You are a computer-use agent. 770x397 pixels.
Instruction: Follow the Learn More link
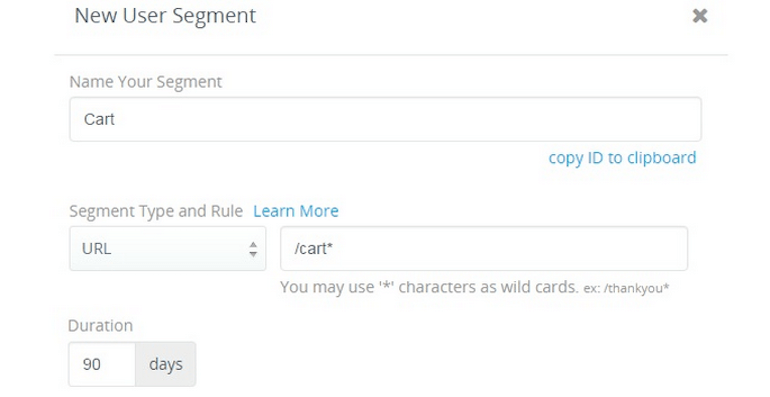pyautogui.click(x=296, y=211)
